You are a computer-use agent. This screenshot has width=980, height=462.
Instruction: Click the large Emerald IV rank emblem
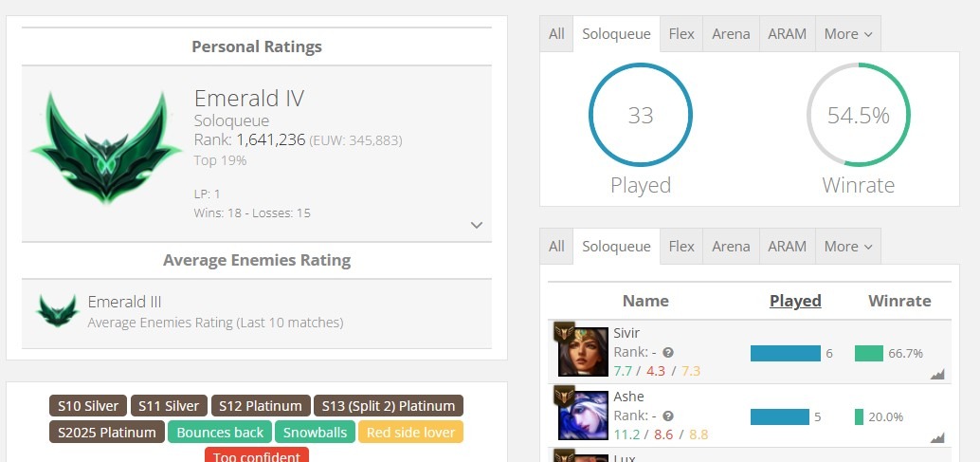[106, 148]
